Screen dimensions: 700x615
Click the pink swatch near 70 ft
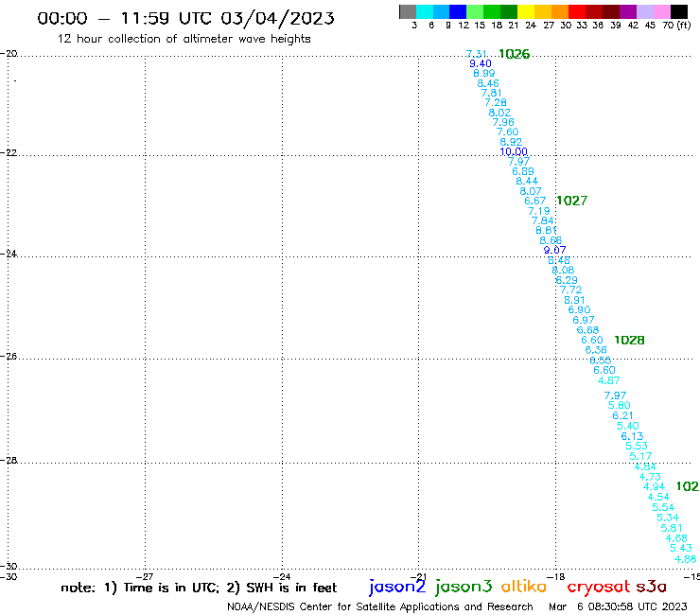point(661,11)
